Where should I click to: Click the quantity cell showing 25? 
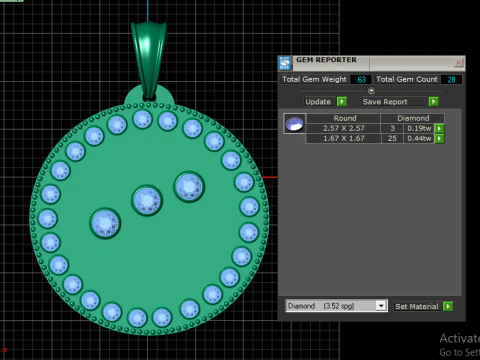click(392, 138)
